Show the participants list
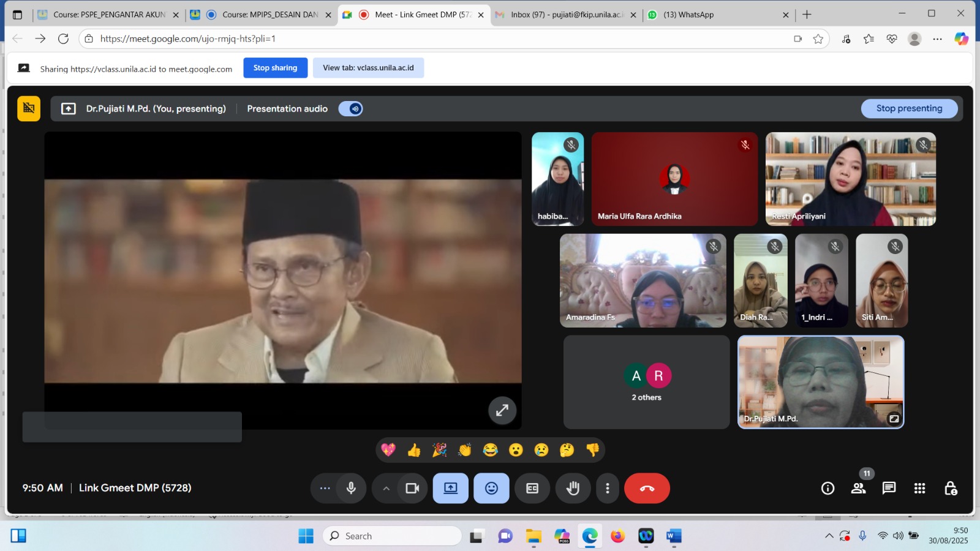Screen dimensions: 980x551 pyautogui.click(x=858, y=488)
